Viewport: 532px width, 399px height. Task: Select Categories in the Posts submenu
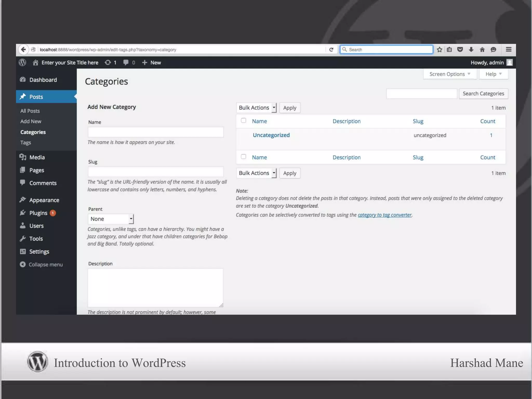[x=33, y=132]
